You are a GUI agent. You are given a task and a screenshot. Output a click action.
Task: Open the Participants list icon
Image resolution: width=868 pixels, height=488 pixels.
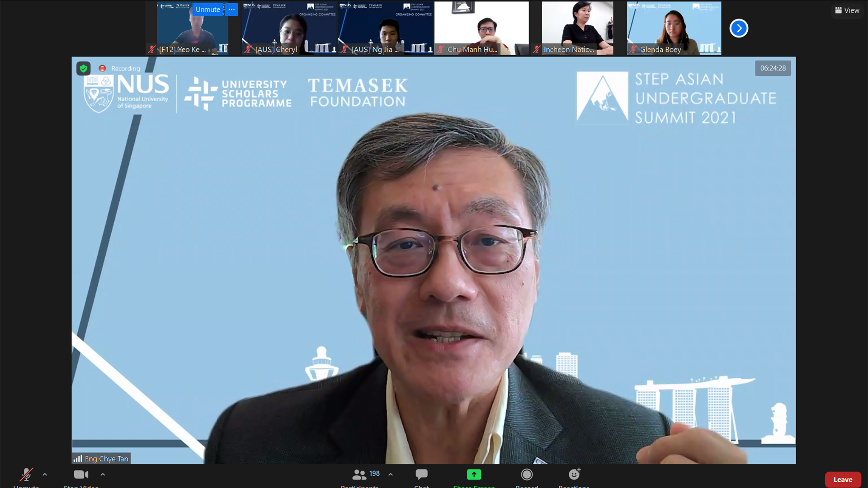[x=359, y=474]
